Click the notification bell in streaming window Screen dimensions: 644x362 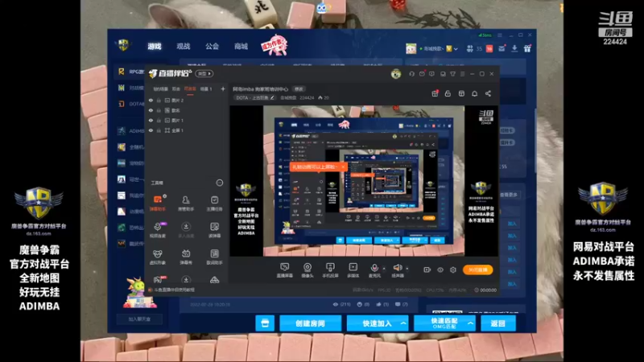[x=474, y=93]
